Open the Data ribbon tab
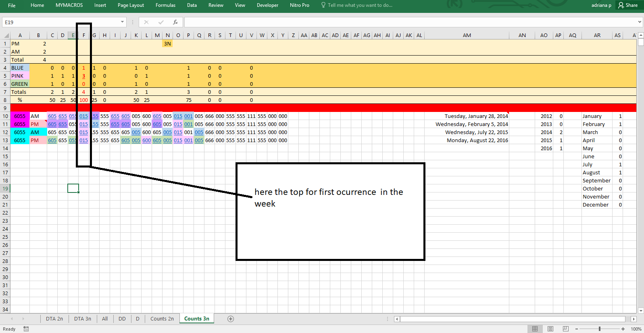This screenshot has width=644, height=333. click(x=192, y=5)
